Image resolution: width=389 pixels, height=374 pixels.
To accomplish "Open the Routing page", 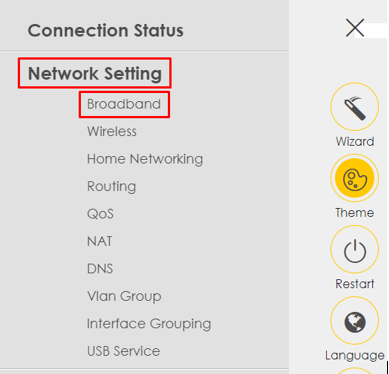I will (x=111, y=187).
